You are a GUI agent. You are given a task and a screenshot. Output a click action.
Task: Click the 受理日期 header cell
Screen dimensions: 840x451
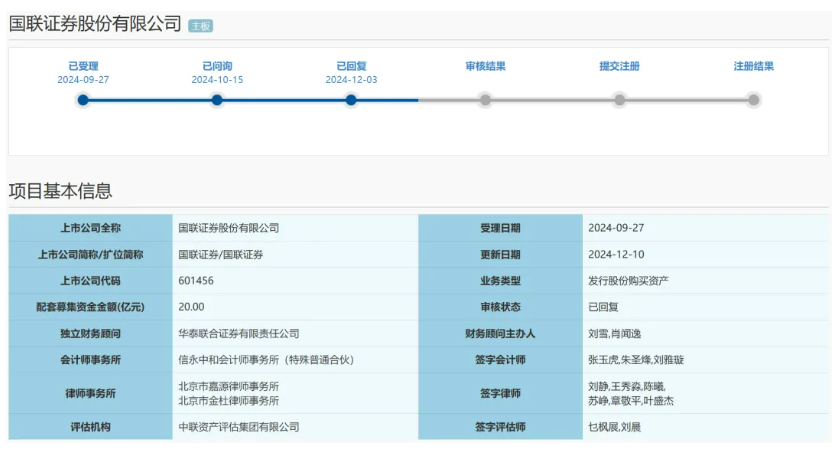tap(500, 228)
